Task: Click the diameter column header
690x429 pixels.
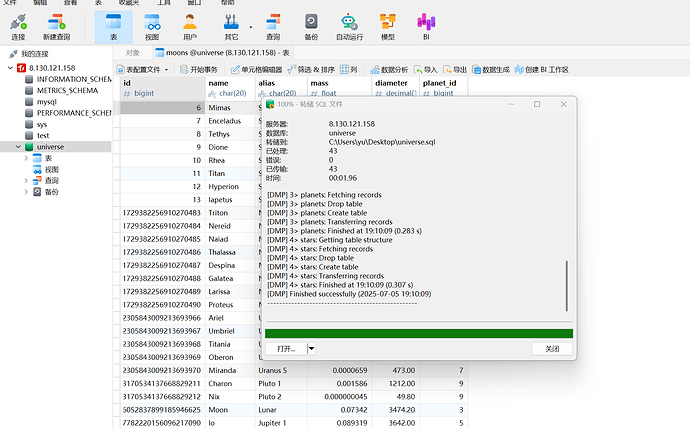Action: pos(395,88)
